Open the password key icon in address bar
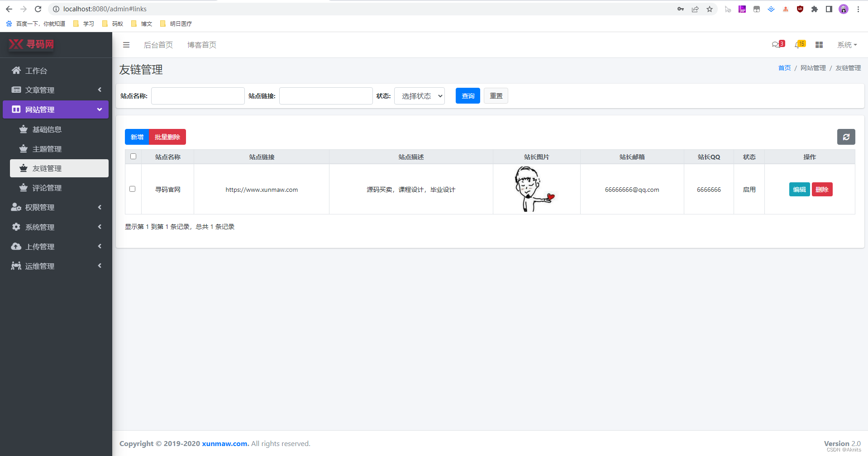Screen dimensions: 868x456 click(x=681, y=9)
